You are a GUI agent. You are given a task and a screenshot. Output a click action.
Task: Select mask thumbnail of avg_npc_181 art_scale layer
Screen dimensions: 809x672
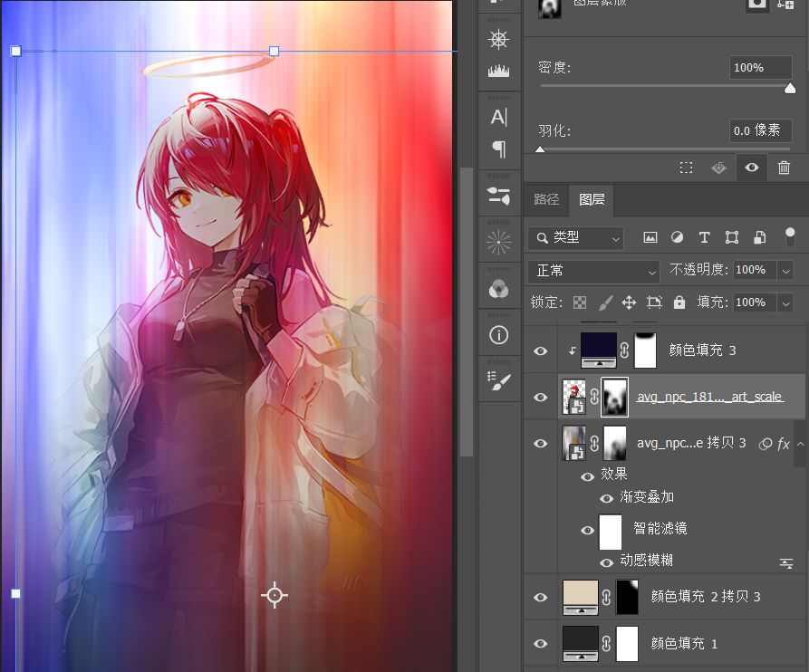(615, 397)
